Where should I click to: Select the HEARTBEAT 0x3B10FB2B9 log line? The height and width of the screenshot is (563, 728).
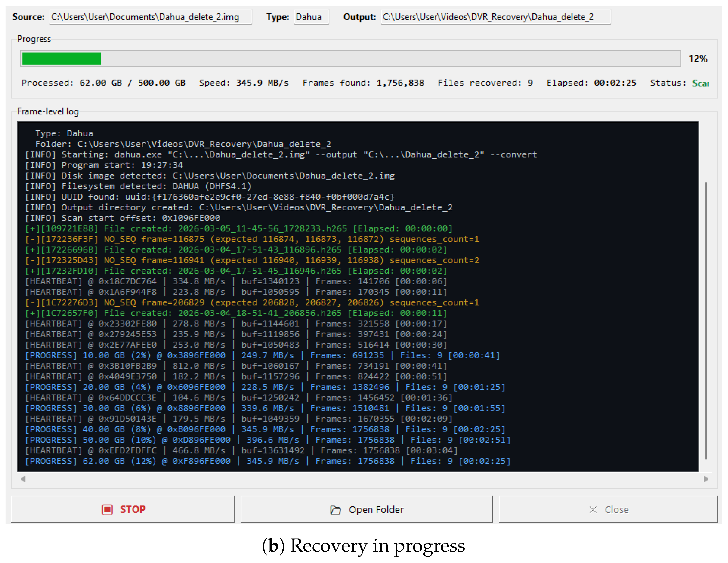tap(236, 366)
